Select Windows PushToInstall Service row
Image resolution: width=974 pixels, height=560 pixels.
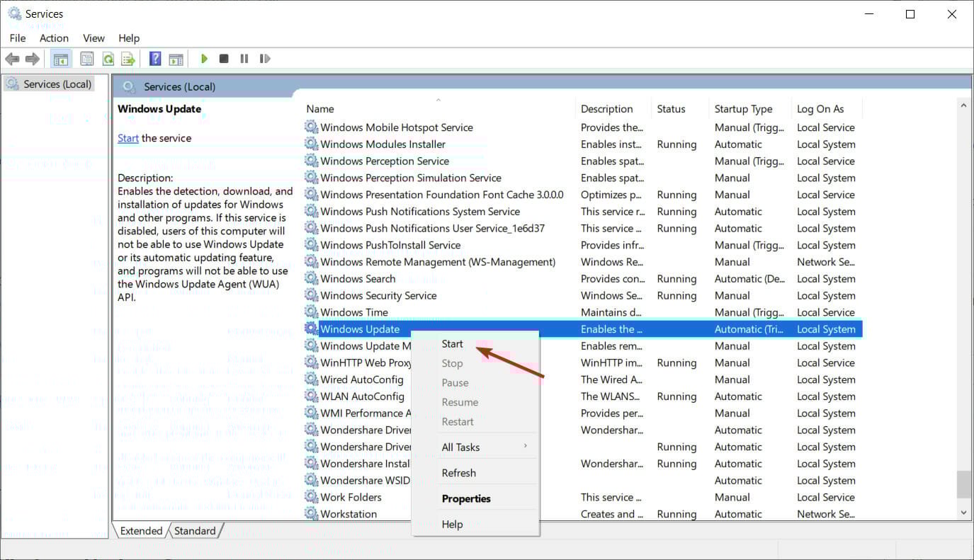583,245
